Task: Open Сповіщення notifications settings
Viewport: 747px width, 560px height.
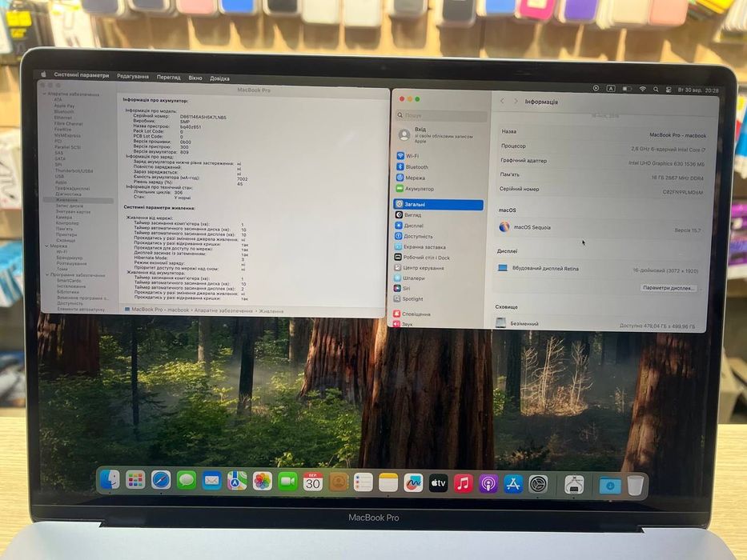Action: 412,314
